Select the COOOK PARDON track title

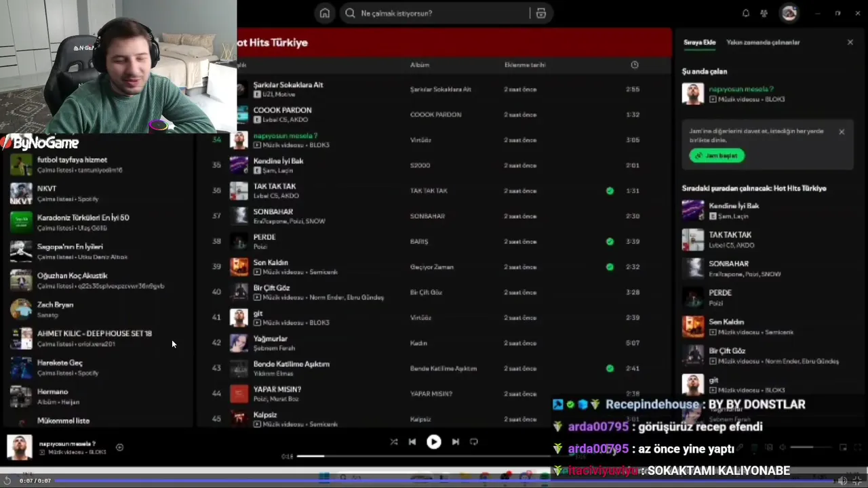coord(282,110)
